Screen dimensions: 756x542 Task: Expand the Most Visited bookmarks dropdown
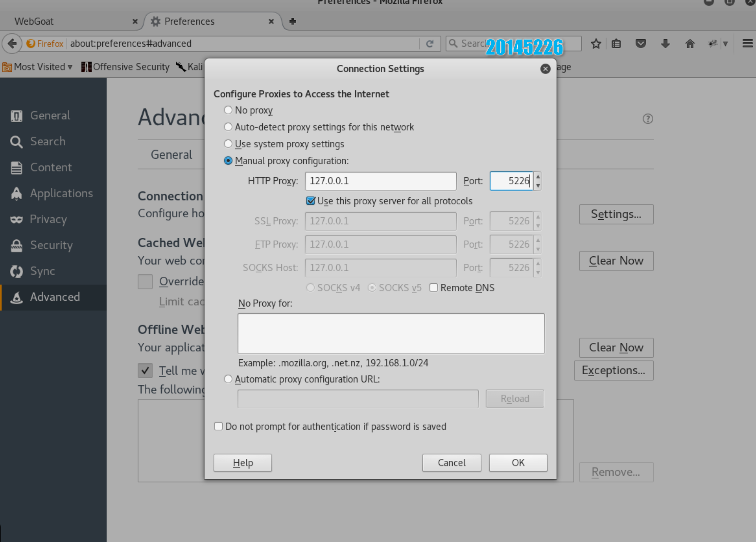pyautogui.click(x=37, y=67)
